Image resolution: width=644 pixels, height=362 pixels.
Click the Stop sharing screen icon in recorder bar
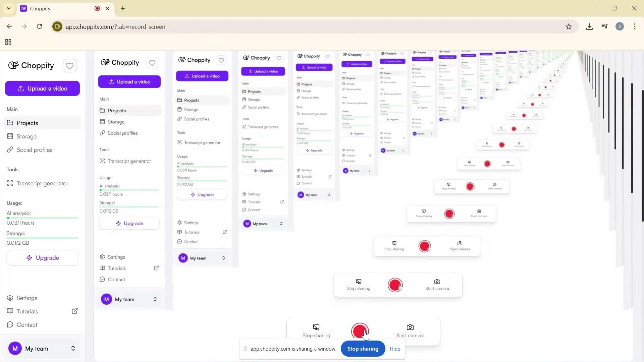click(x=316, y=327)
